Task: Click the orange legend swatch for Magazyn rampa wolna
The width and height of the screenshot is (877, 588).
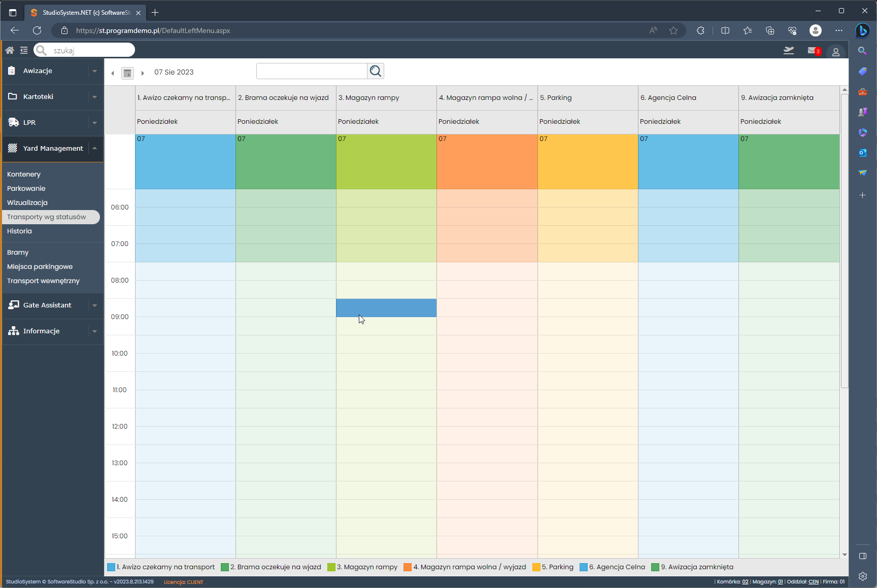Action: (408, 567)
